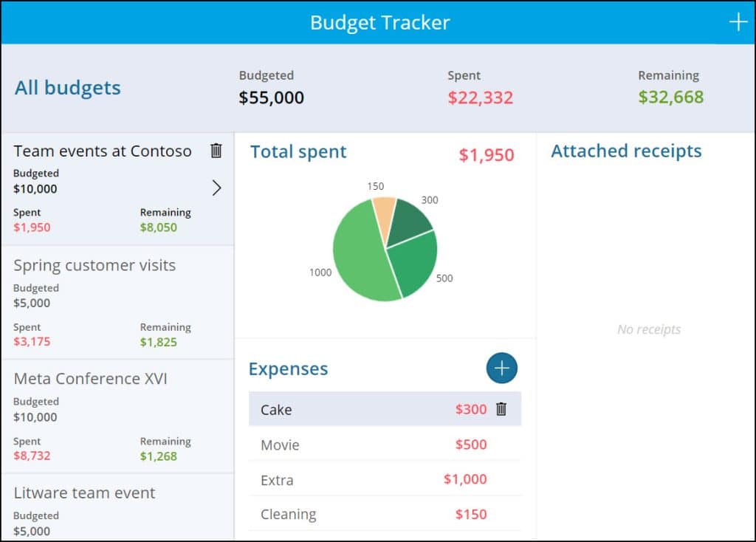Image resolution: width=756 pixels, height=542 pixels.
Task: Add a new budget with header plus icon
Action: pyautogui.click(x=738, y=22)
